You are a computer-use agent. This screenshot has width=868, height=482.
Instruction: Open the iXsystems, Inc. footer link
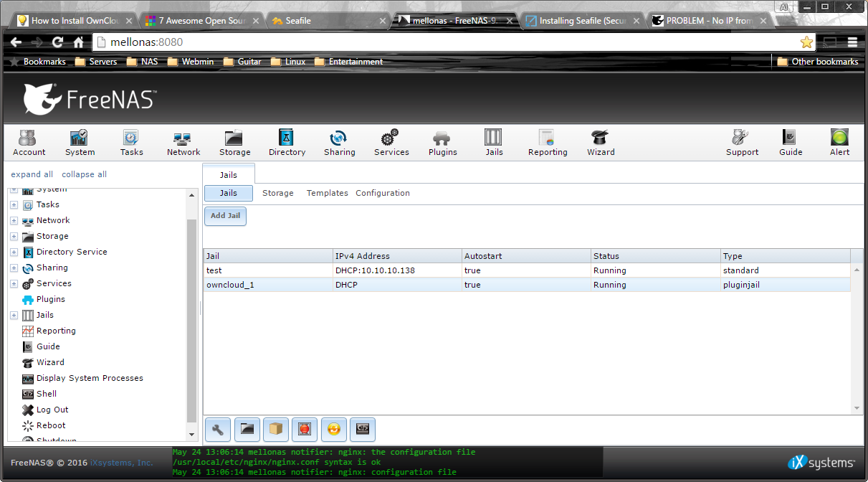click(122, 463)
